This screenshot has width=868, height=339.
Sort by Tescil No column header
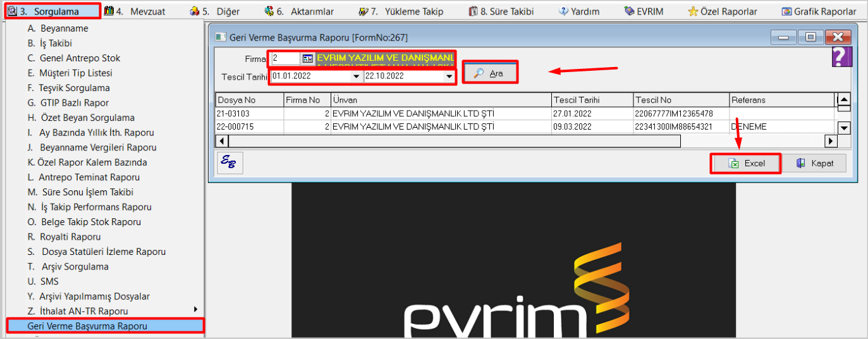(x=682, y=100)
